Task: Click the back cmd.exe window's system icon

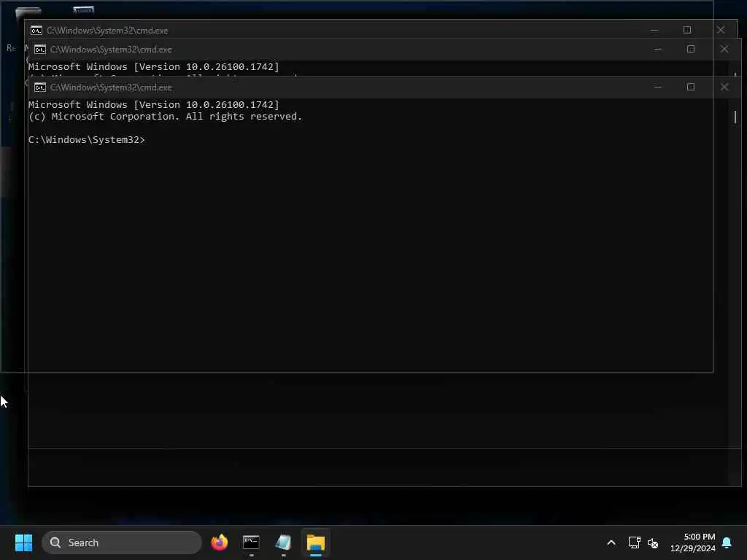Action: pos(36,31)
